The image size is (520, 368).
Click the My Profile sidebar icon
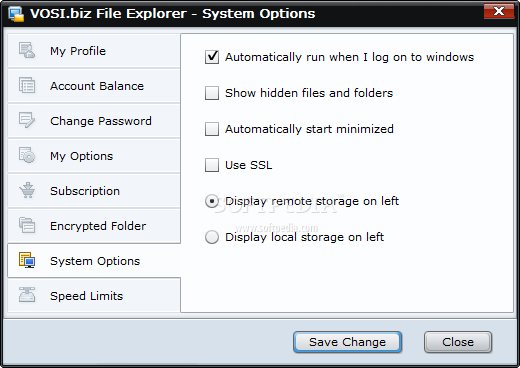pos(27,50)
